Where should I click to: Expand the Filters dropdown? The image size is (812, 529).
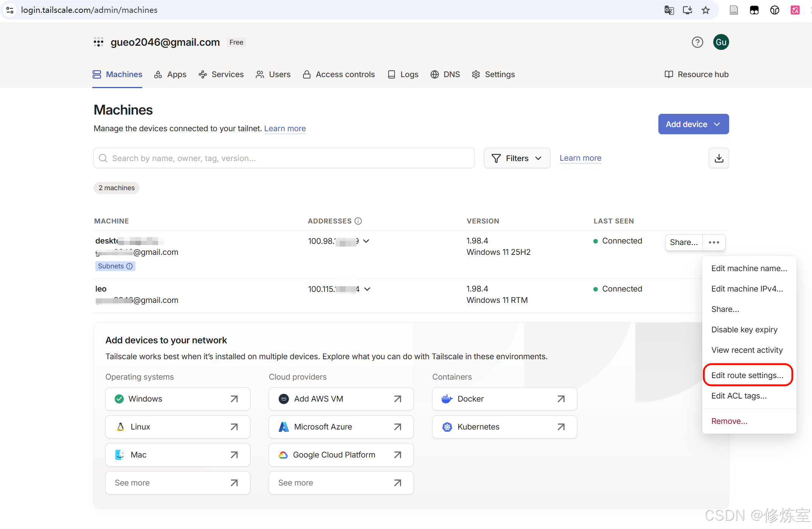517,158
